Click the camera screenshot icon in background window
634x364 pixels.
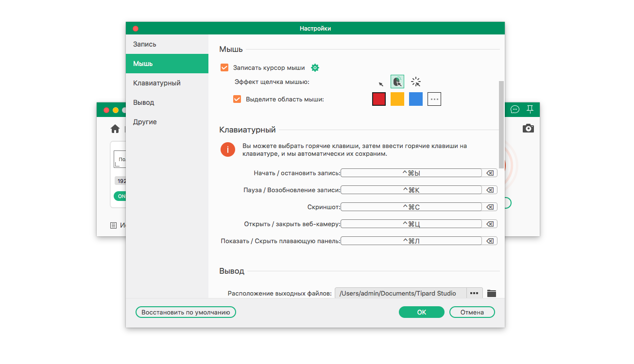point(528,129)
